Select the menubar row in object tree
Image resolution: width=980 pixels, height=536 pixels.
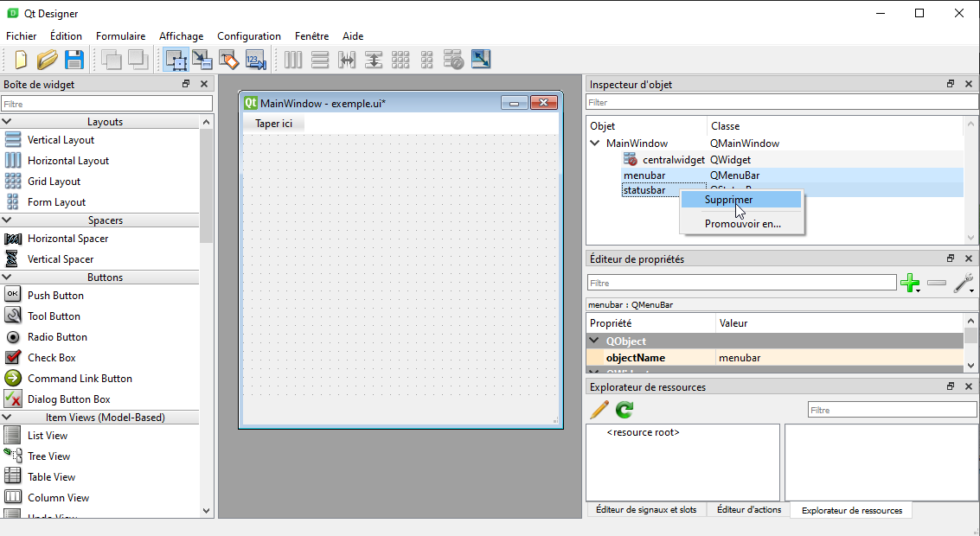coord(792,175)
